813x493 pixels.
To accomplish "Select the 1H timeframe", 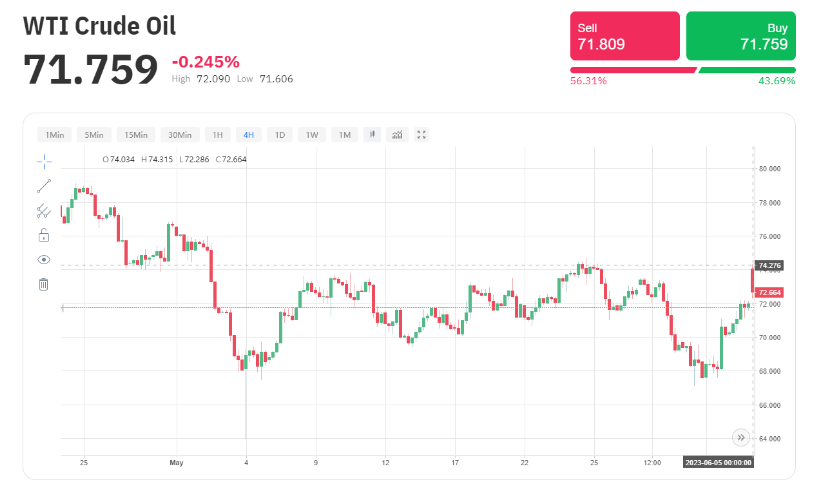I will pos(217,134).
